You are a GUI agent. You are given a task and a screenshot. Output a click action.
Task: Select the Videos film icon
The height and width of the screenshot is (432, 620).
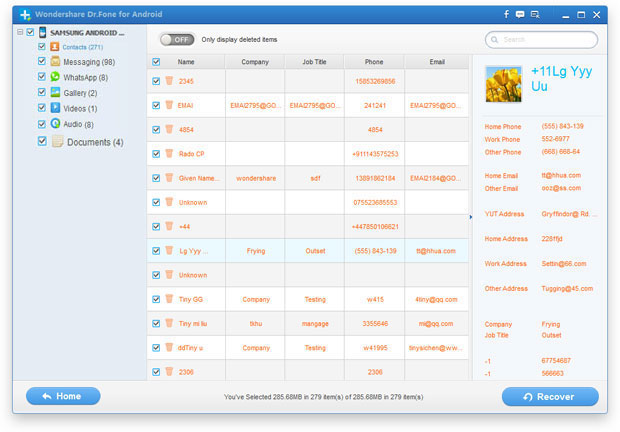pyautogui.click(x=55, y=108)
